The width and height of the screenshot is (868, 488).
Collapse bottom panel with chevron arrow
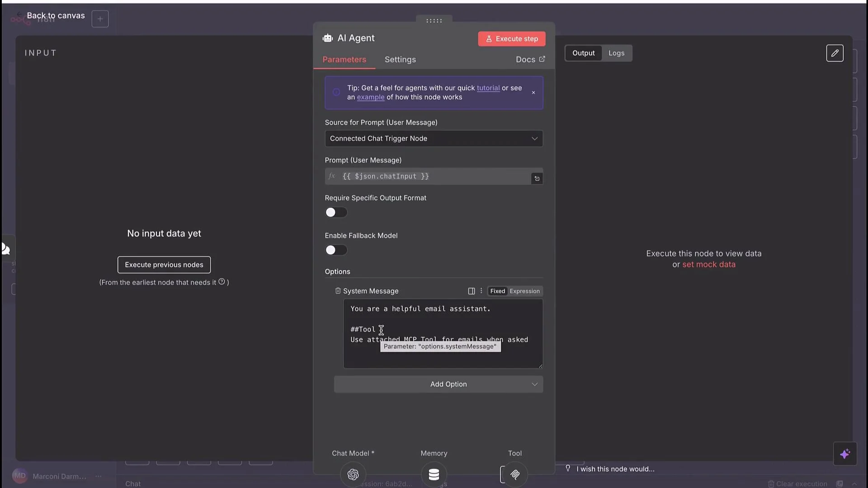coord(854,484)
